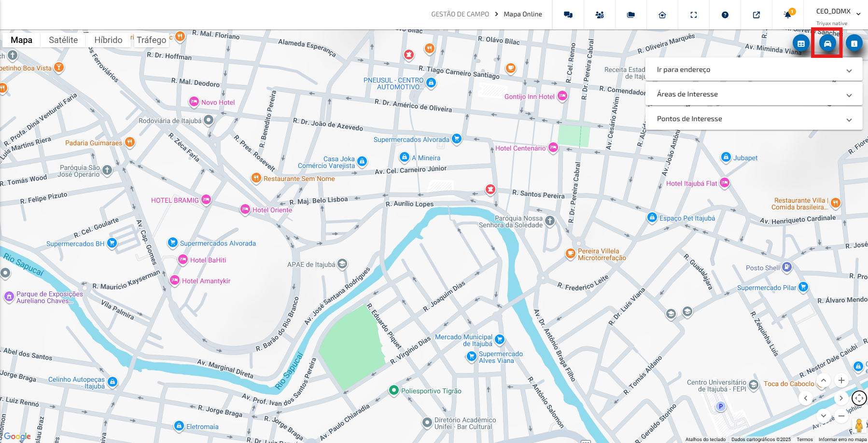Switch to the Híbrido view tab
This screenshot has width=868, height=443.
point(108,40)
